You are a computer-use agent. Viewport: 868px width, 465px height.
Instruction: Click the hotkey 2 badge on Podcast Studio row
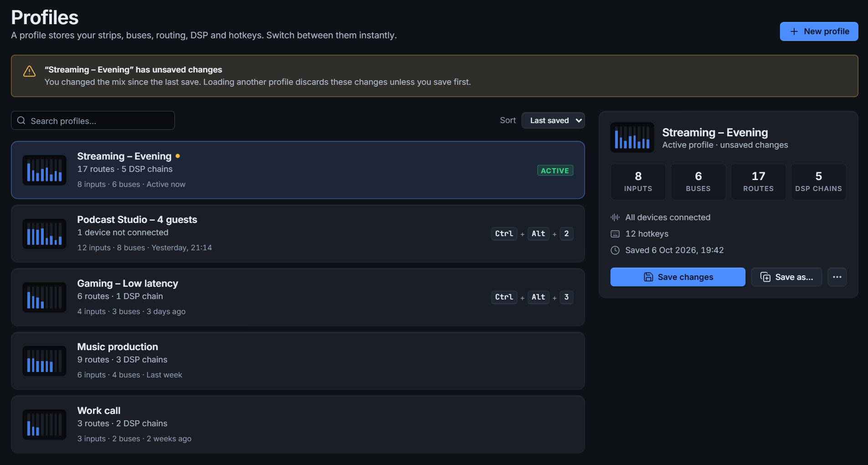[566, 233]
